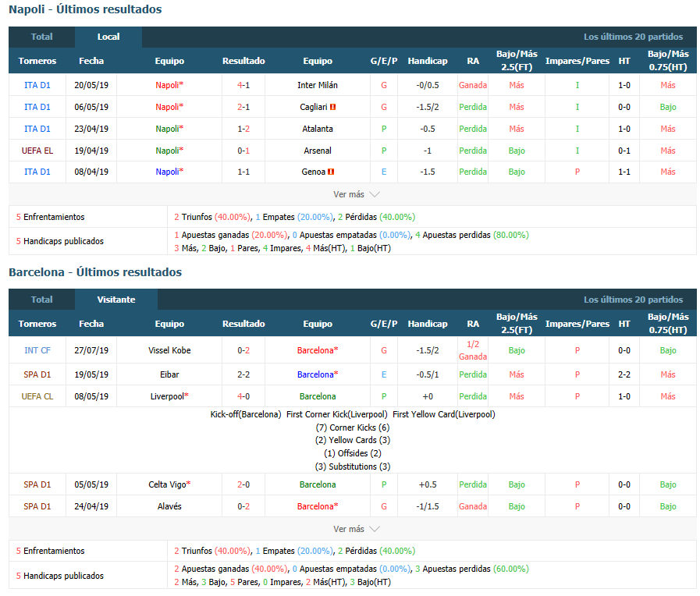This screenshot has width=700, height=596.
Task: Click Barcelona in the Vissel Kobe row
Action: point(315,350)
